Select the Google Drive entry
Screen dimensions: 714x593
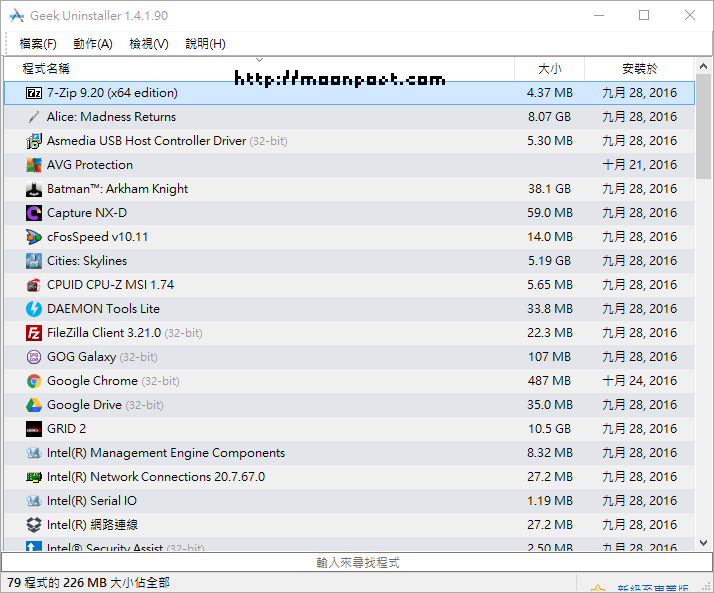pos(350,405)
